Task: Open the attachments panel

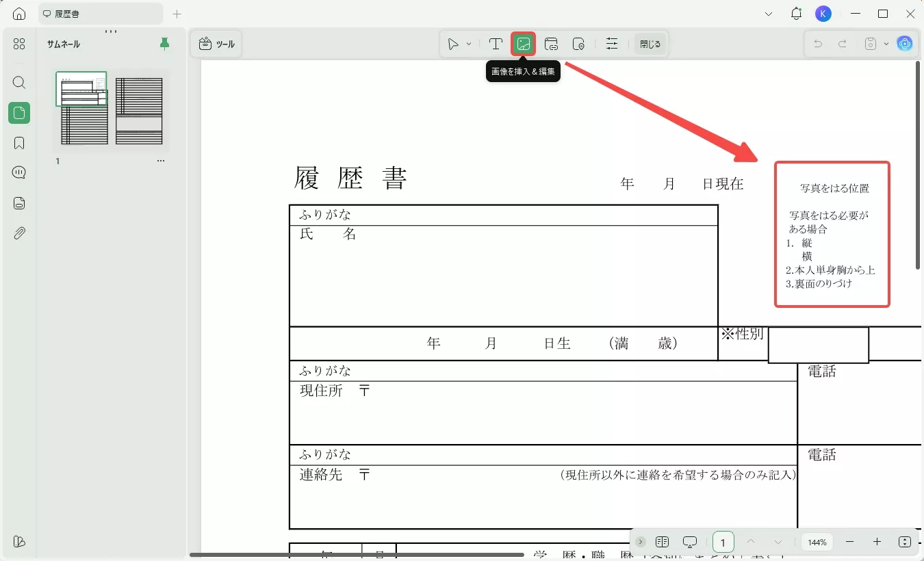Action: [x=18, y=233]
